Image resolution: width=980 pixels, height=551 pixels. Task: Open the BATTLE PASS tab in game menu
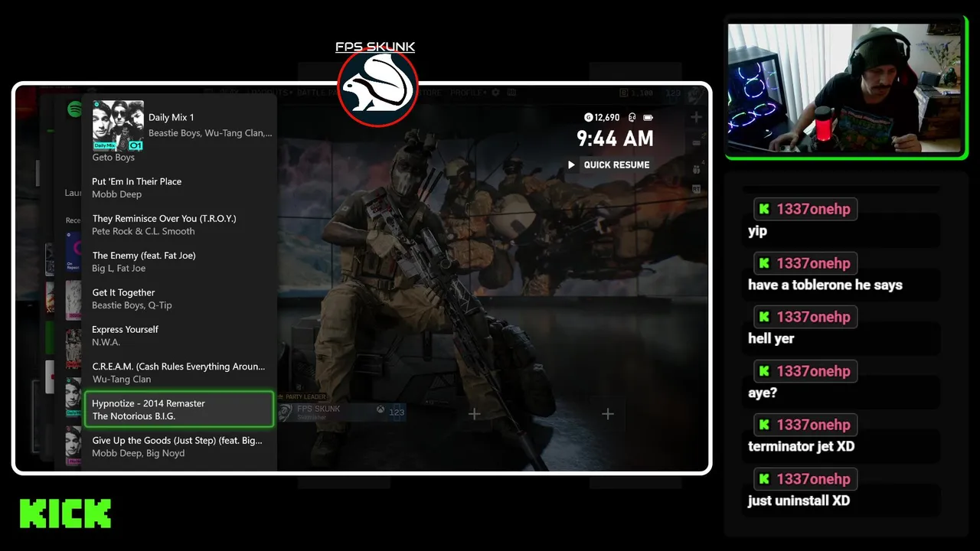tap(315, 93)
